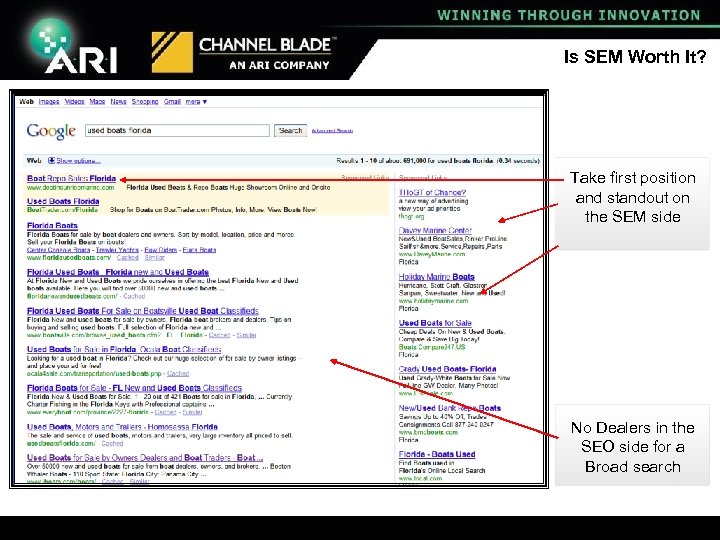Open Cached link for usedboatsflorida.com
The width and height of the screenshot is (720, 540).
[112, 444]
